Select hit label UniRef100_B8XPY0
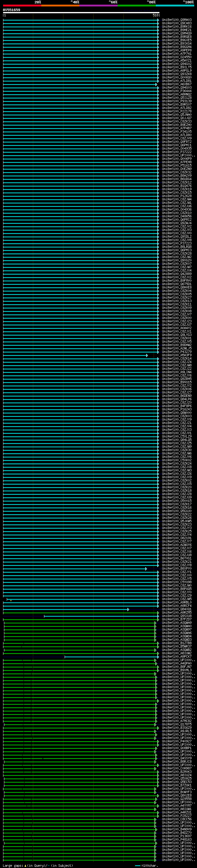Image resolution: width=197 pixels, height=868 pixels. point(177,569)
